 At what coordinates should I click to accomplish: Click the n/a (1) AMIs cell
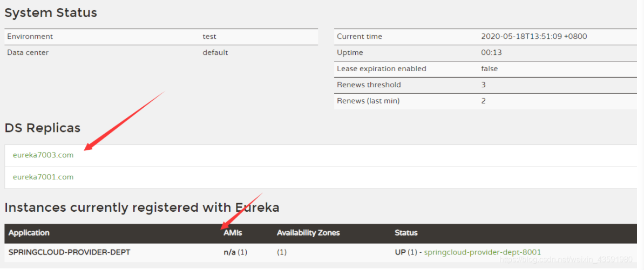[235, 252]
